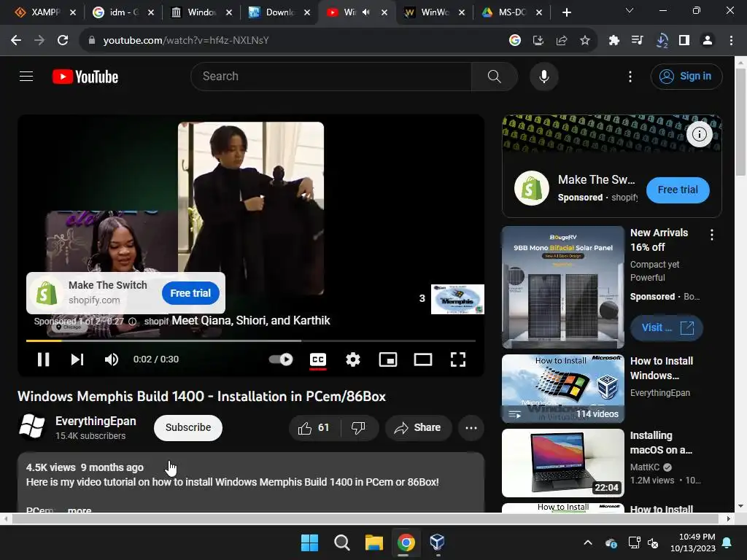Open the Chrome profile icon
Image resolution: width=747 pixels, height=560 pixels.
(708, 41)
